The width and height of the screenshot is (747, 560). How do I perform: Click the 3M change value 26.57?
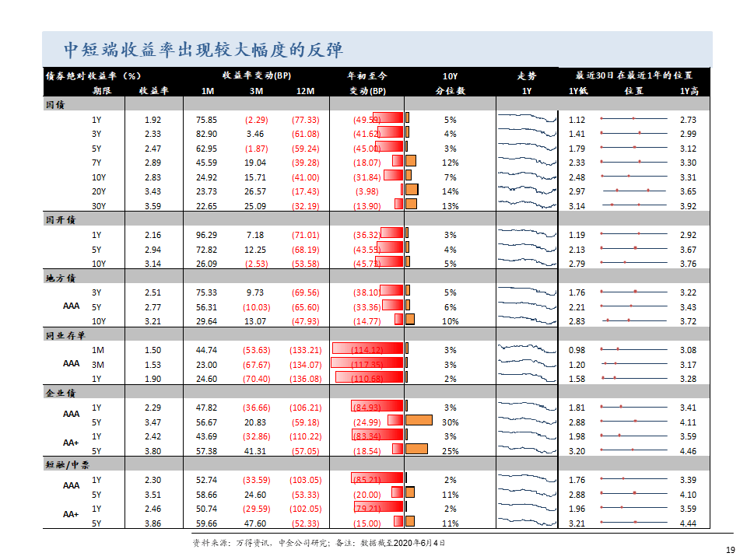[x=255, y=191]
